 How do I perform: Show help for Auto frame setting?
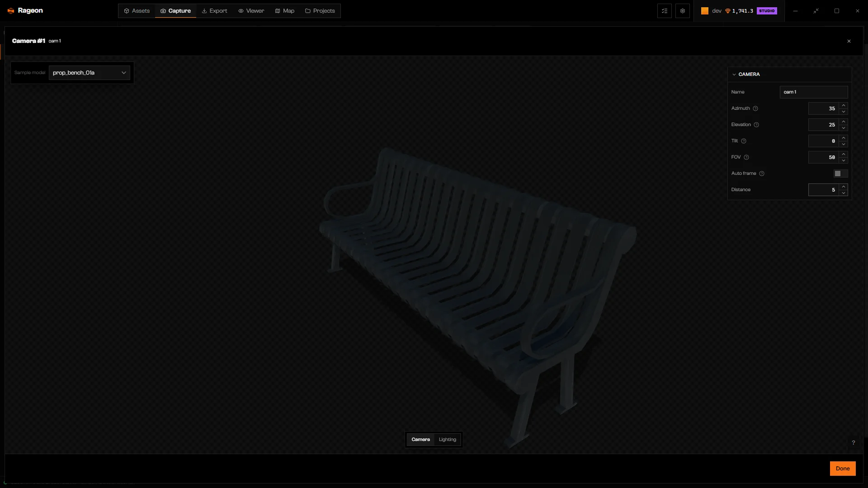(x=762, y=174)
